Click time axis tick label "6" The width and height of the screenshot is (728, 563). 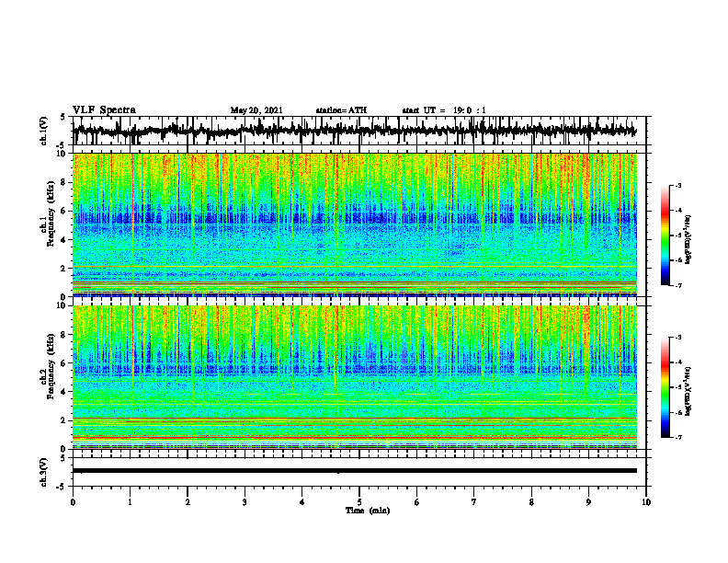[417, 502]
